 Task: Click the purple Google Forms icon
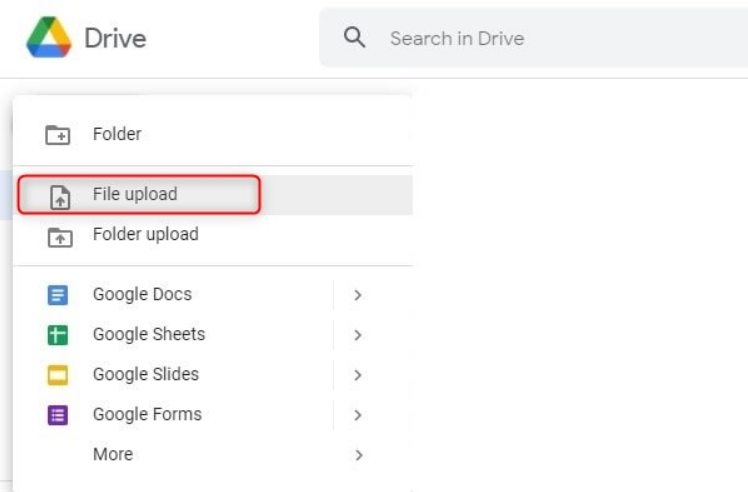click(x=58, y=415)
